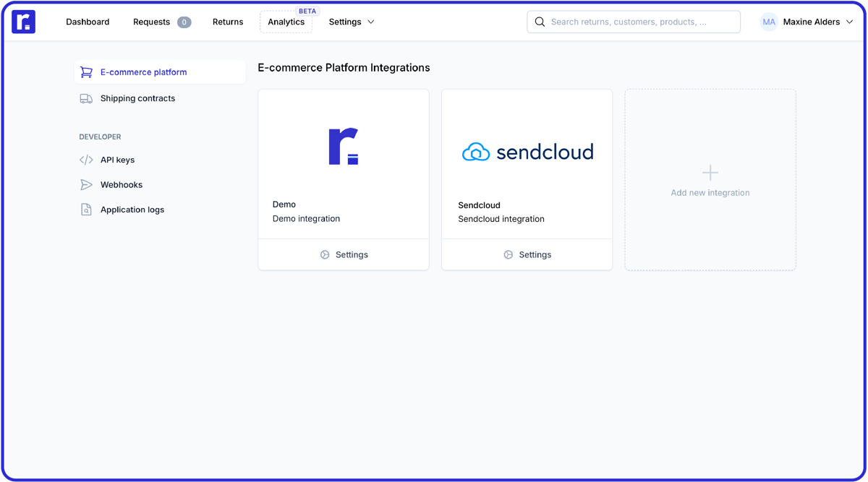868x482 pixels.
Task: Click the truck Shipping contracts icon
Action: (x=86, y=98)
